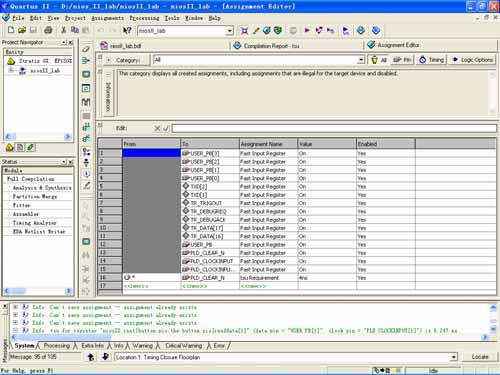Click the Open folder toolbar icon
This screenshot has width=500, height=375.
[x=22, y=30]
